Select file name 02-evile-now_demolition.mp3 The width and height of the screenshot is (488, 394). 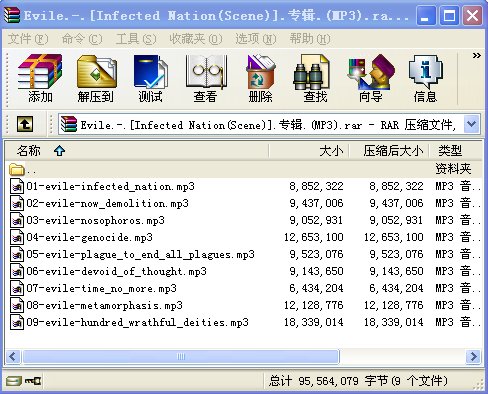tap(107, 203)
